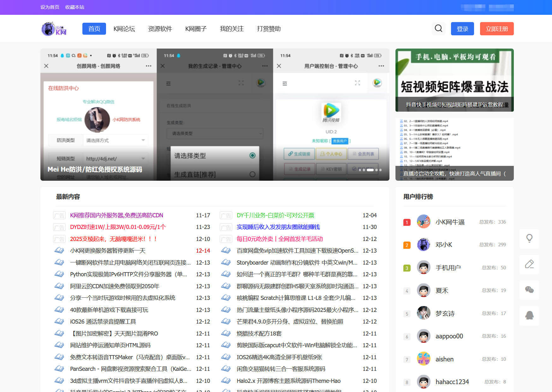This screenshot has height=392, width=552.
Task: Open the 短链类型 http://4dj.net/ dropdown
Action: point(116,159)
